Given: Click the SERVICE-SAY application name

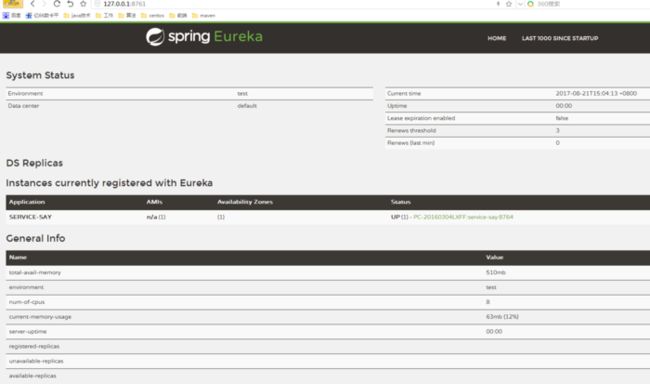Looking at the screenshot, I should point(30,217).
